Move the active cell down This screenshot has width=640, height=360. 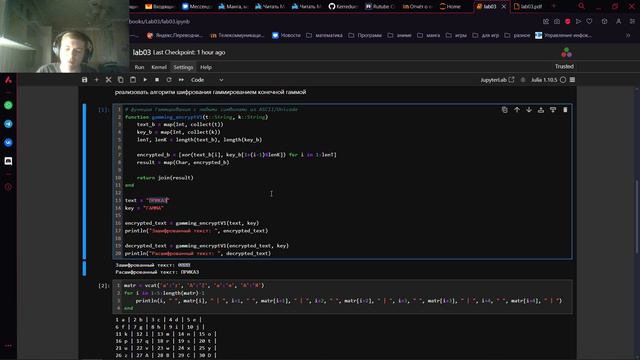tap(529, 110)
